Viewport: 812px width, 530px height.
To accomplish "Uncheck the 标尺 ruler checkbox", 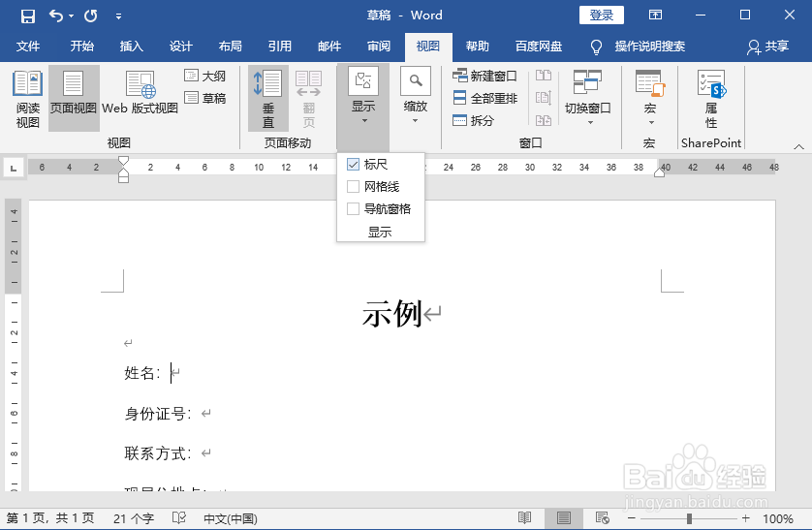I will tap(353, 165).
